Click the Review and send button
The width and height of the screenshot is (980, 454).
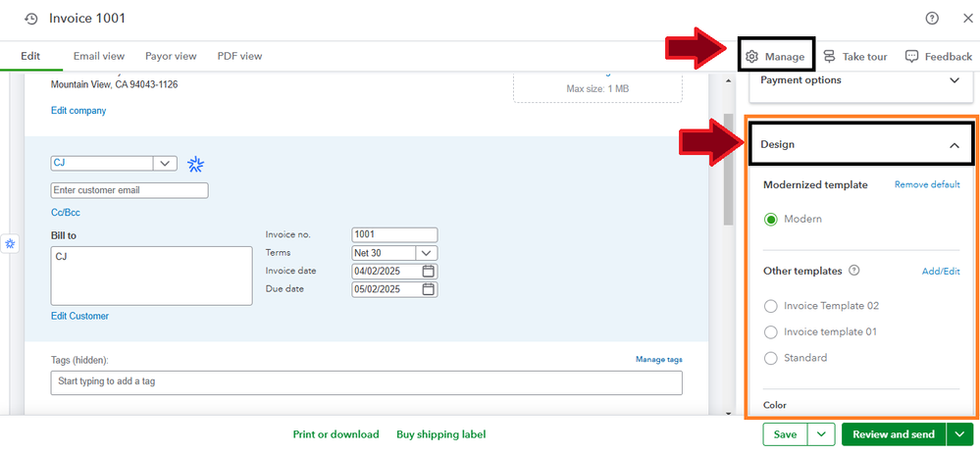click(x=895, y=434)
